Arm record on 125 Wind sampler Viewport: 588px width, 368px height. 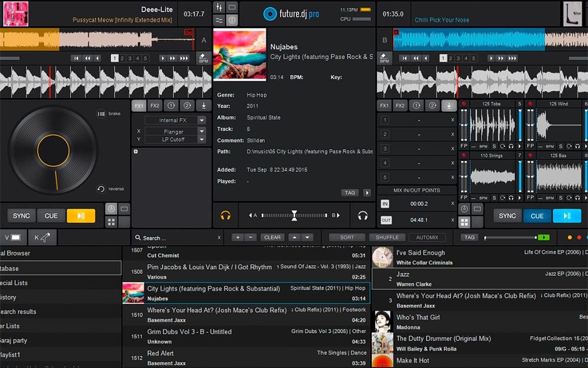[x=530, y=104]
